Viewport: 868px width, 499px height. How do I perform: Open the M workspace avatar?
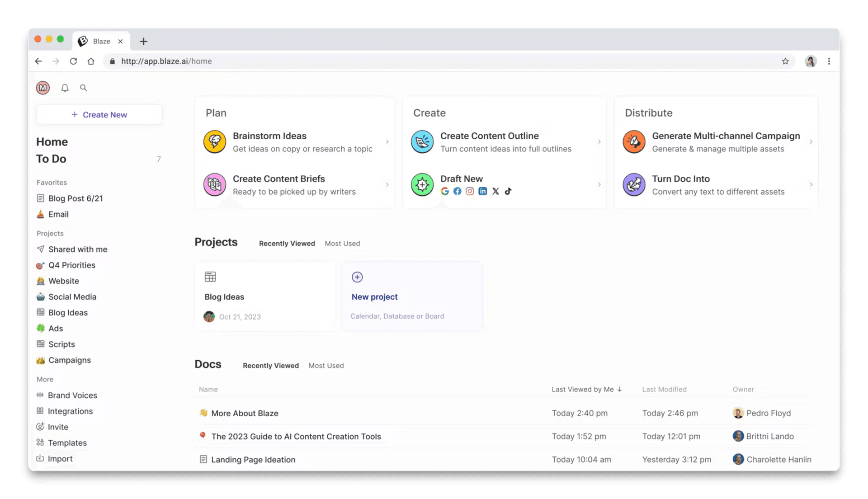[x=43, y=88]
